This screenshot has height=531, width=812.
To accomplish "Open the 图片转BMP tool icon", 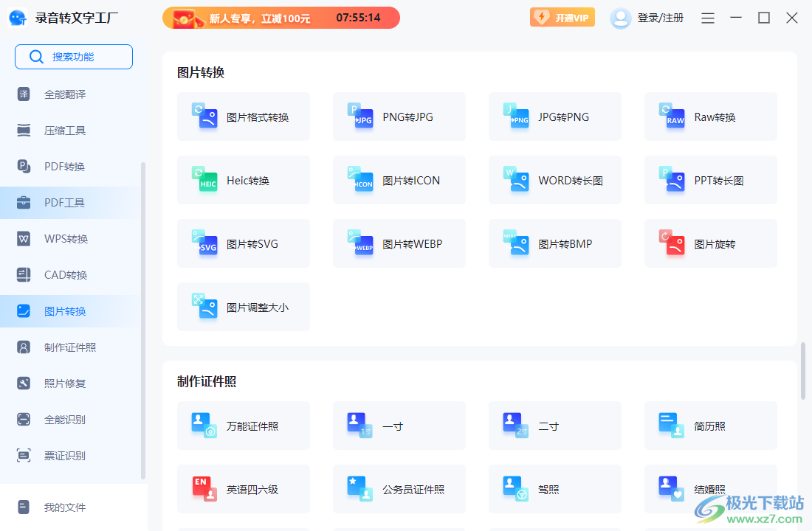I will coord(516,243).
